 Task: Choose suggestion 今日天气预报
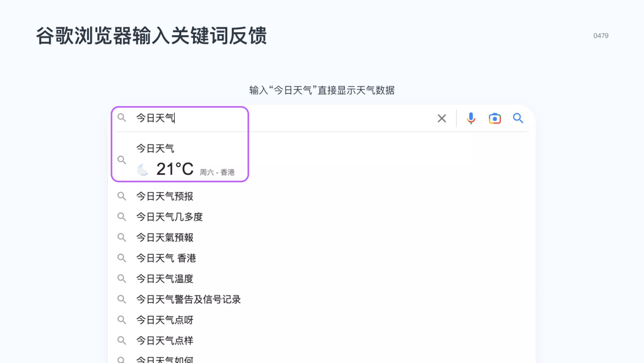(165, 196)
